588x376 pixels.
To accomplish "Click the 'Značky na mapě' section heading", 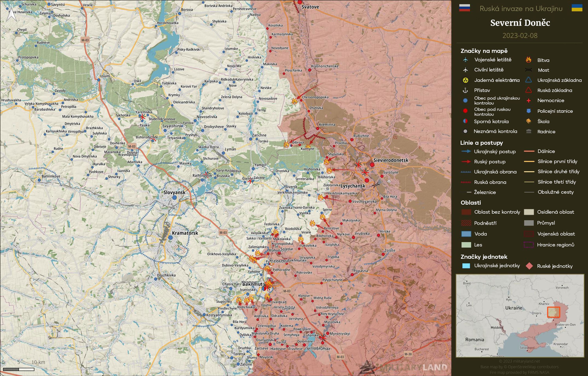I will coord(484,51).
